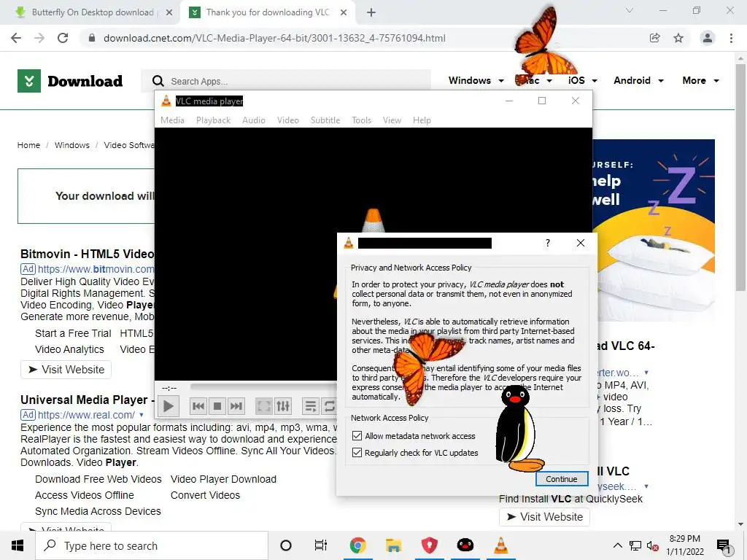
Task: Open a new Chrome tab
Action: 371,12
